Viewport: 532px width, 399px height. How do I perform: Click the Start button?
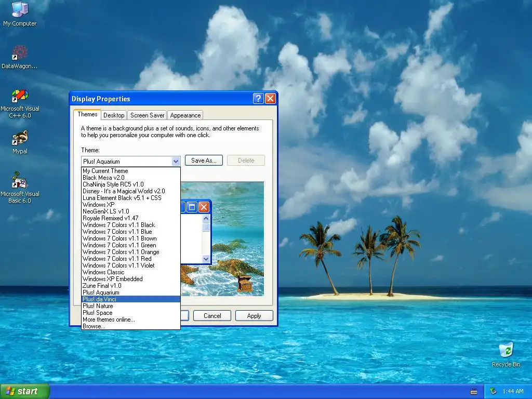pyautogui.click(x=25, y=392)
